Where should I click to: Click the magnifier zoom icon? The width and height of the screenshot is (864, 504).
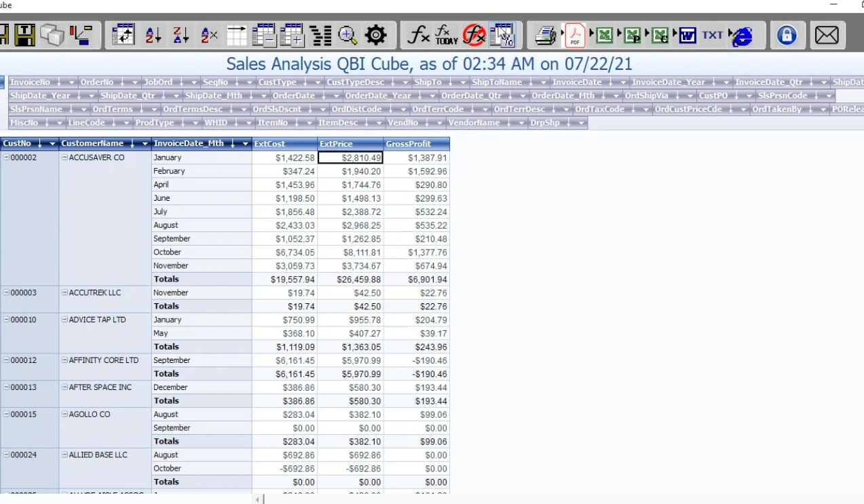348,35
